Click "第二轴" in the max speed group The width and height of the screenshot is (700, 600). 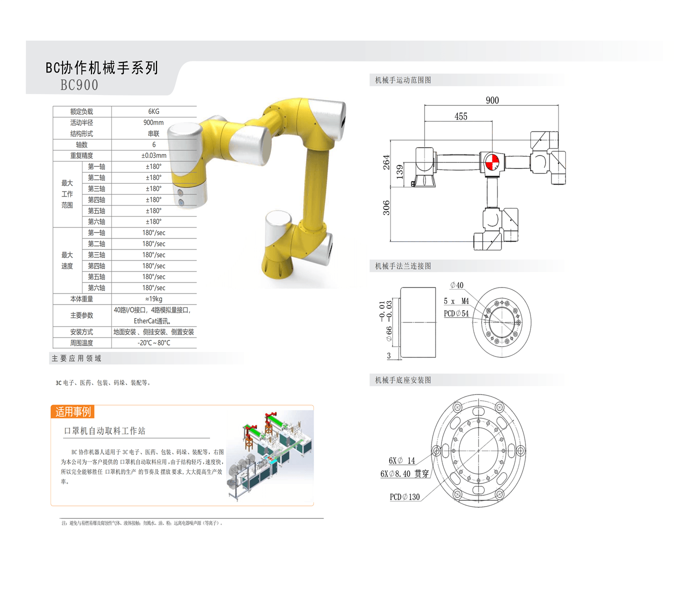click(x=96, y=243)
